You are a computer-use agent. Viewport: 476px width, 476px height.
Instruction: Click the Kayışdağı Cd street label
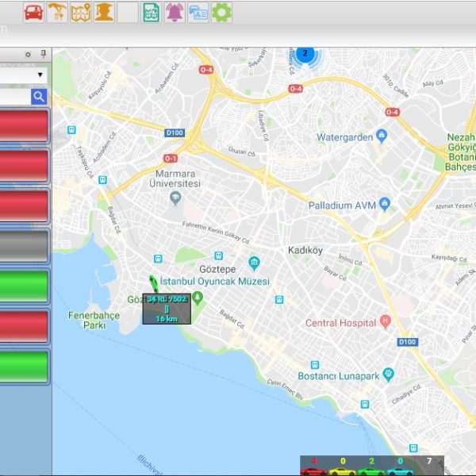[449, 258]
